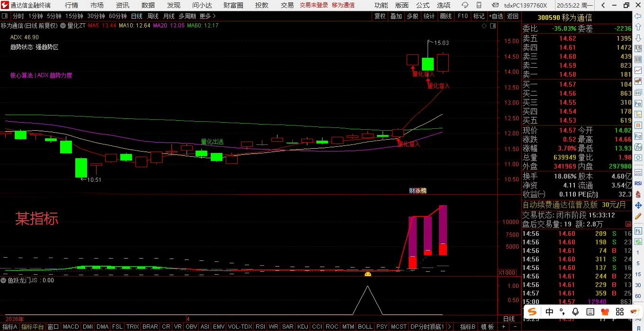Viewport: 644px width, 331px height.
Task: Select the KDJ indicator tab
Action: [303, 327]
